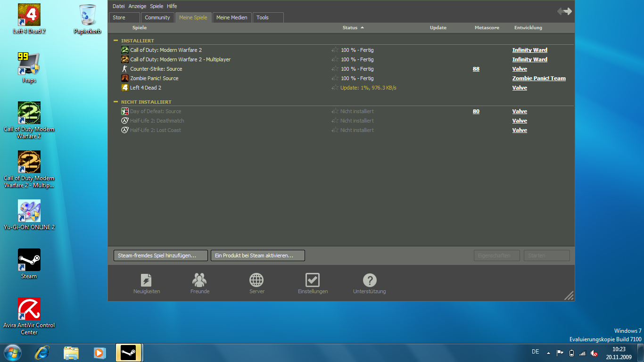Open the Zombie Panic! Team developer link
This screenshot has height=362, width=644.
pyautogui.click(x=539, y=78)
